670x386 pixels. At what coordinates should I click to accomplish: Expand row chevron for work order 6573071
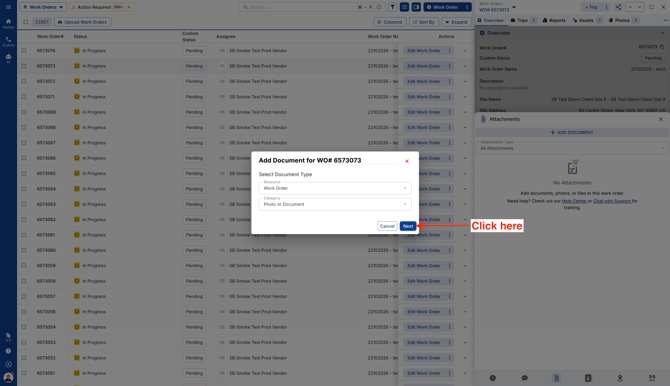tap(465, 97)
